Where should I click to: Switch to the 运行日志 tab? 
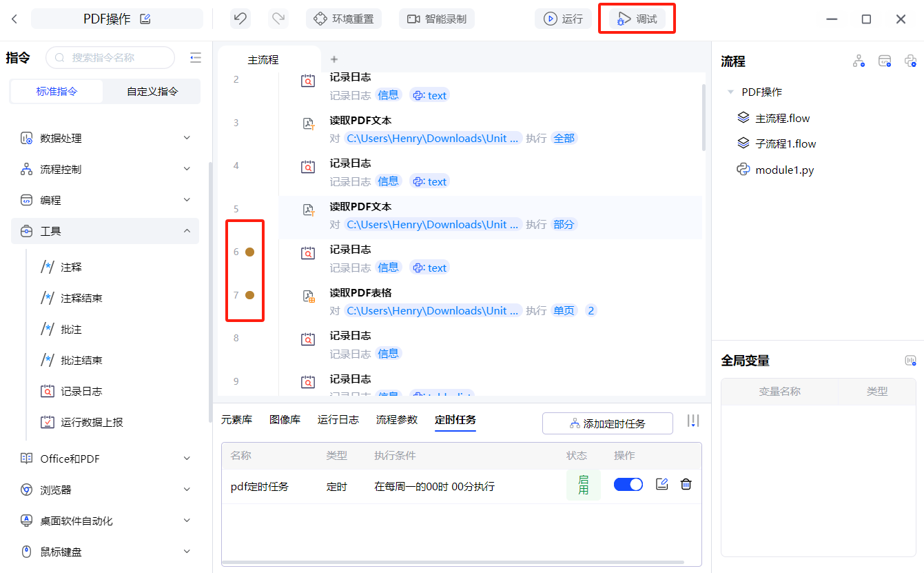(338, 419)
